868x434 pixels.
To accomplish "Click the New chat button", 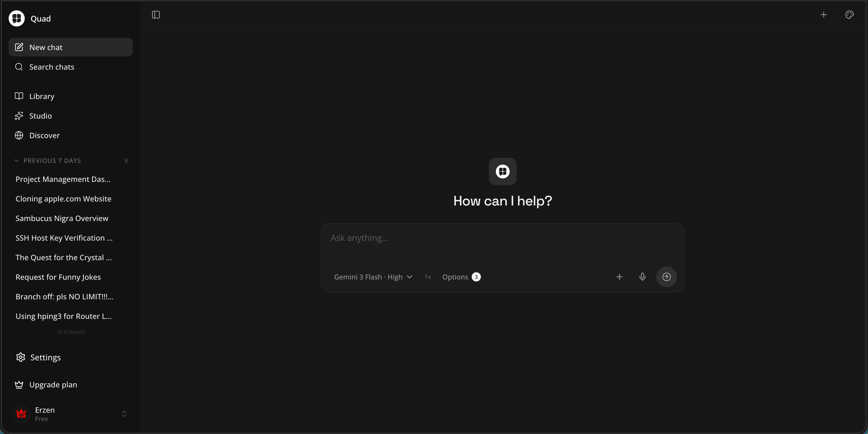I will point(70,47).
